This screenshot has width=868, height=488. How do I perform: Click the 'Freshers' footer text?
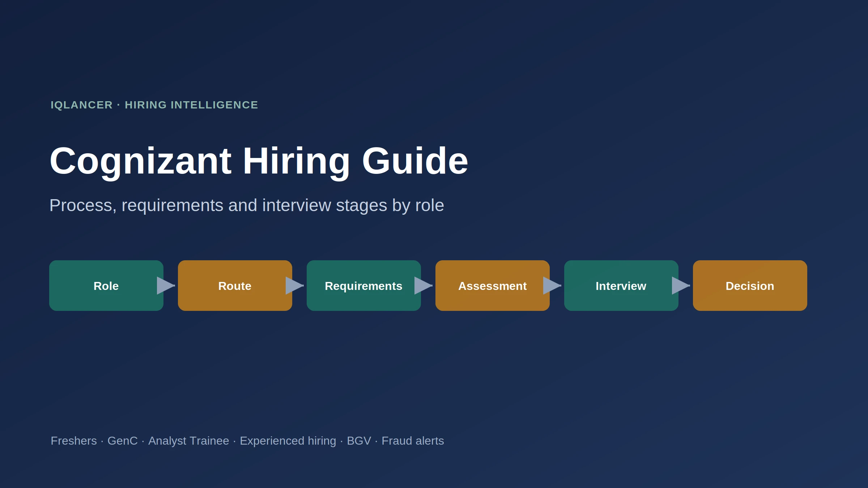pos(74,441)
